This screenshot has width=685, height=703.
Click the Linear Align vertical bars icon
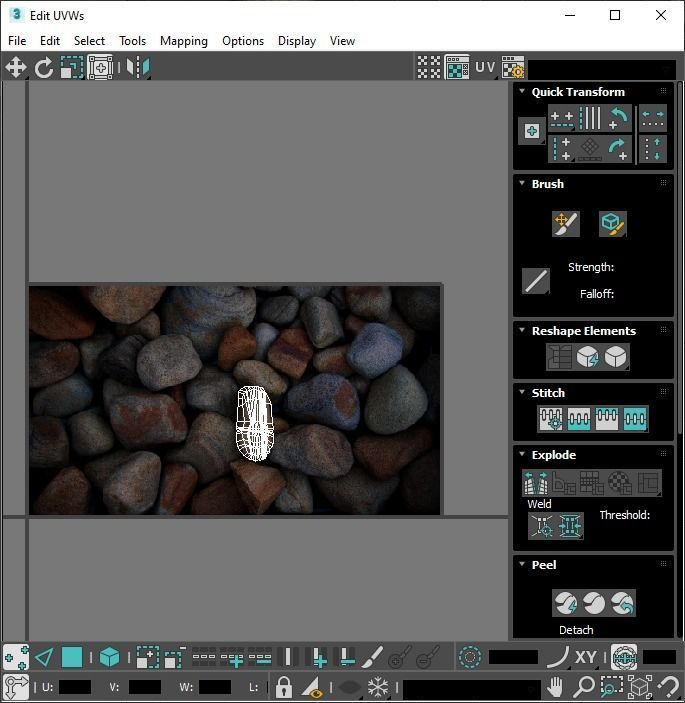coord(590,118)
